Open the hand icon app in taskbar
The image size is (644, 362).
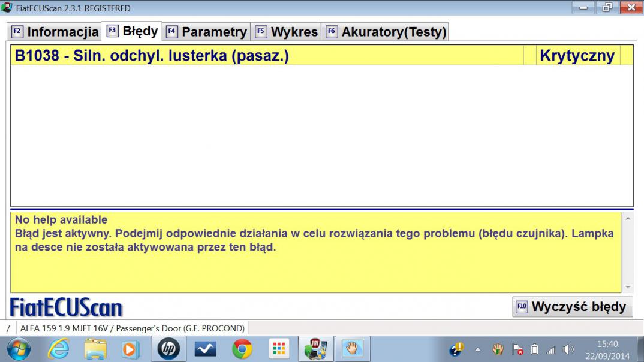[353, 349]
